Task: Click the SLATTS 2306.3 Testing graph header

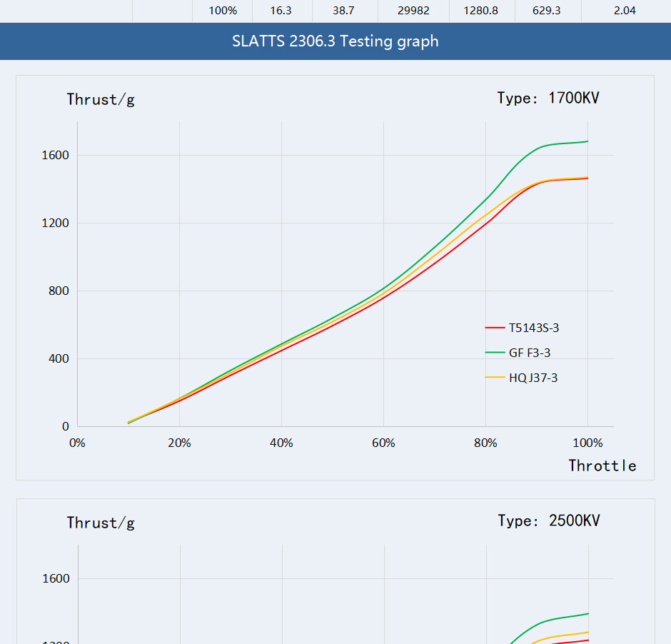Action: [x=335, y=41]
